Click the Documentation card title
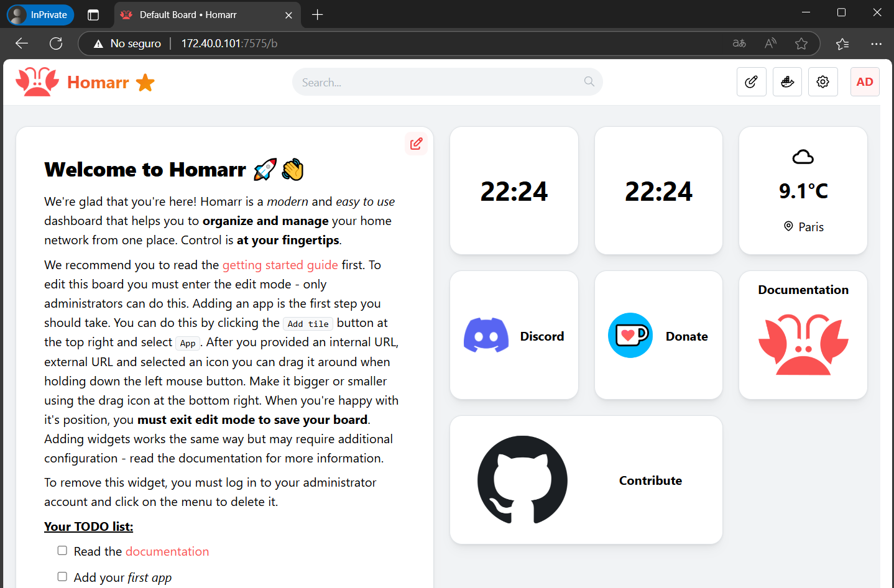Viewport: 894px width, 588px height. (803, 290)
